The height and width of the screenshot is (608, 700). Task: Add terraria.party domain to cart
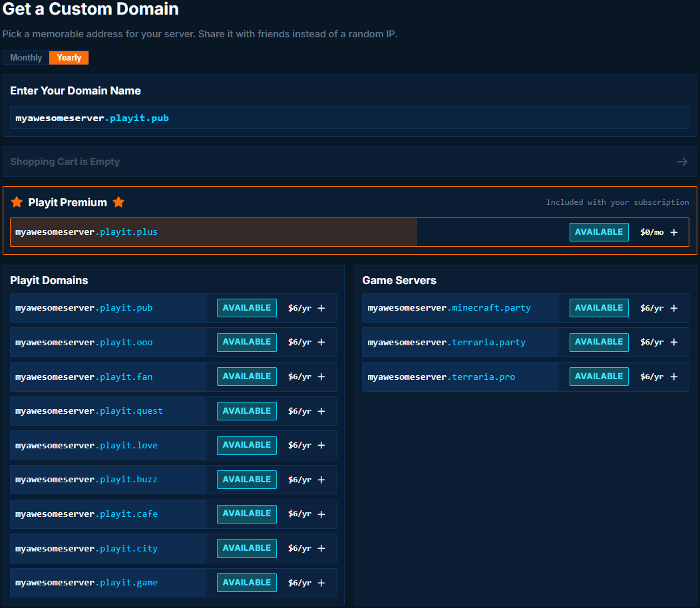coord(674,342)
